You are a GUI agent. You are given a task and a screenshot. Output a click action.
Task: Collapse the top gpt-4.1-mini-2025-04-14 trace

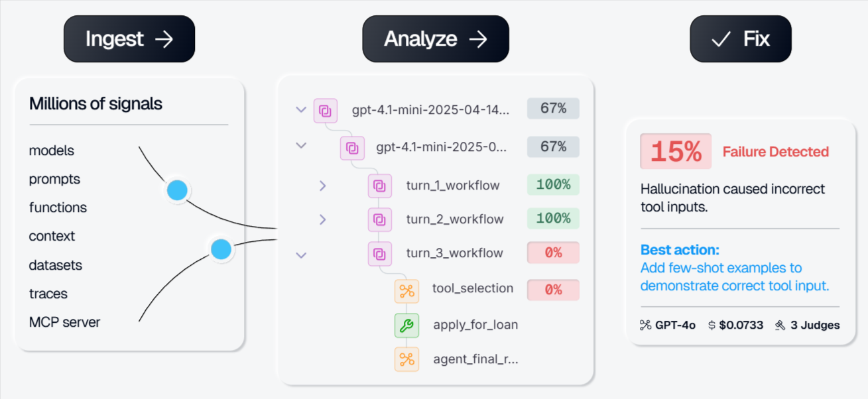pyautogui.click(x=301, y=109)
